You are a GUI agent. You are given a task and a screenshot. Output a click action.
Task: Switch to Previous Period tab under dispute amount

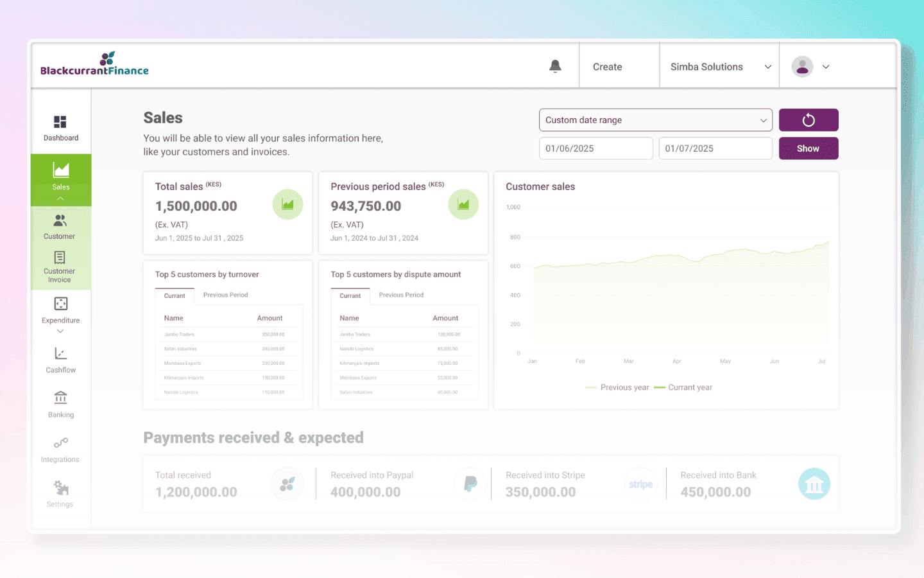[x=401, y=295]
